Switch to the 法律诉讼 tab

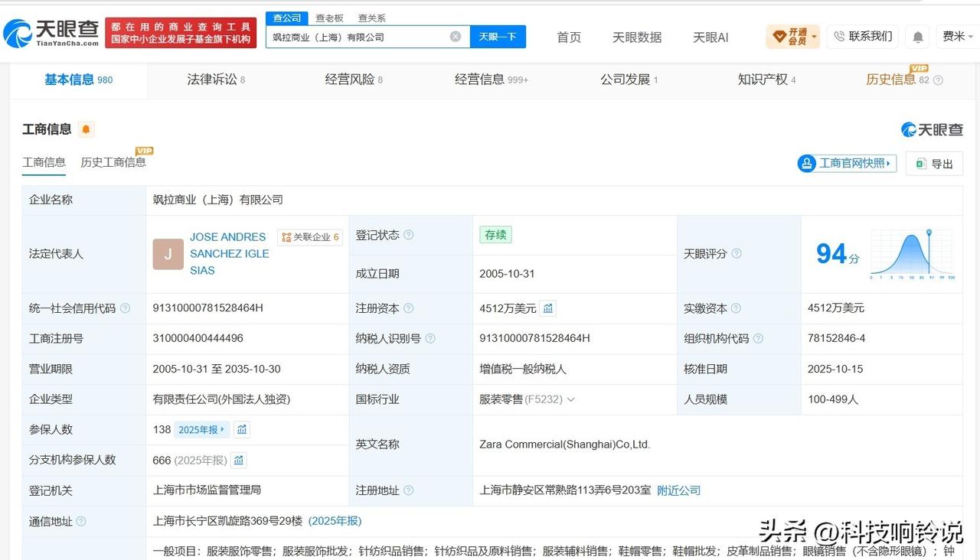pyautogui.click(x=216, y=80)
